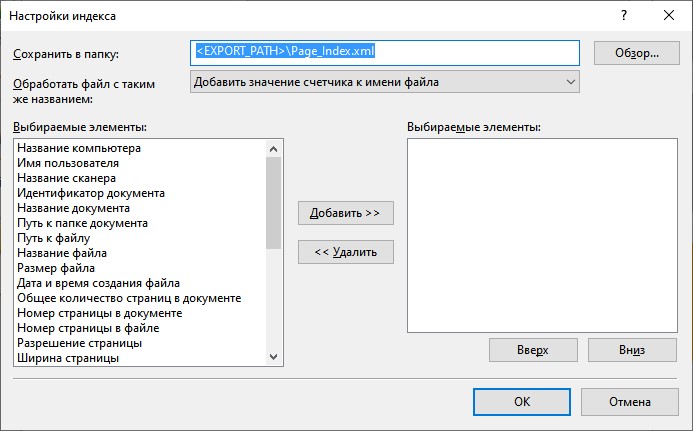Click the help question mark icon
The width and height of the screenshot is (693, 431).
624,15
